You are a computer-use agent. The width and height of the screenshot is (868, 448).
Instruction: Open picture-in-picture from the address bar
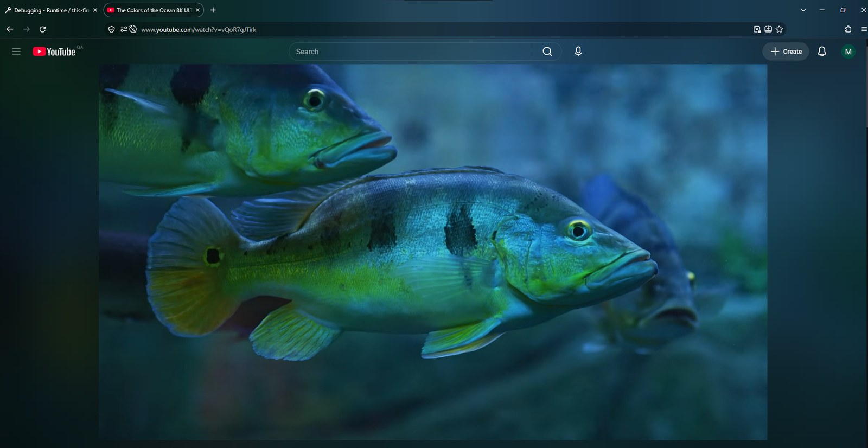tap(757, 29)
